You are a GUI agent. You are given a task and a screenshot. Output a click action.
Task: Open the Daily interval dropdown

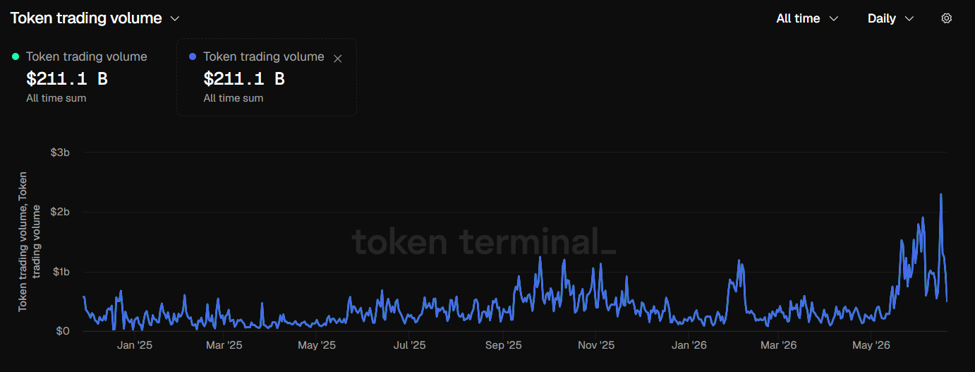[x=890, y=19]
